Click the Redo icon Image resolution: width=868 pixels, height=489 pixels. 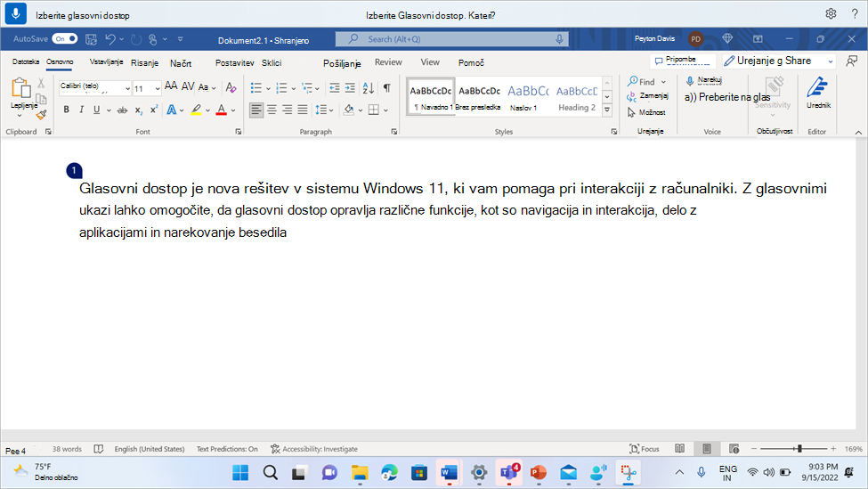coord(136,39)
